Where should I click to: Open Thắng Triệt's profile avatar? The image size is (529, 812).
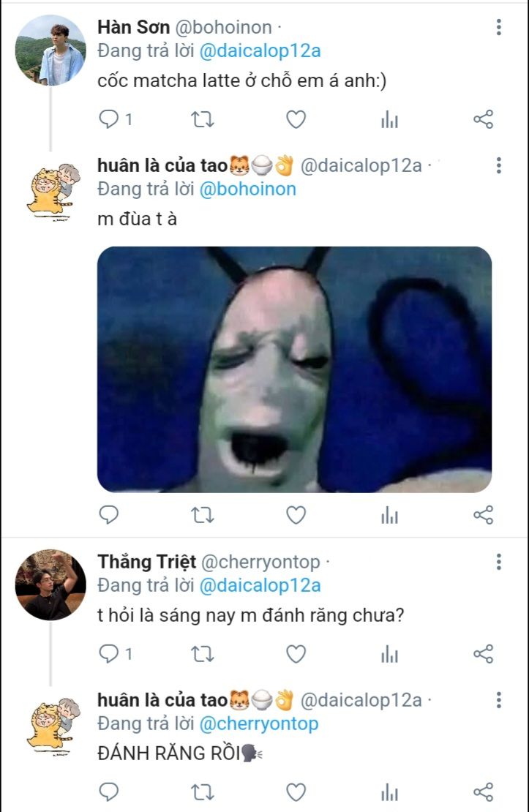[50, 584]
